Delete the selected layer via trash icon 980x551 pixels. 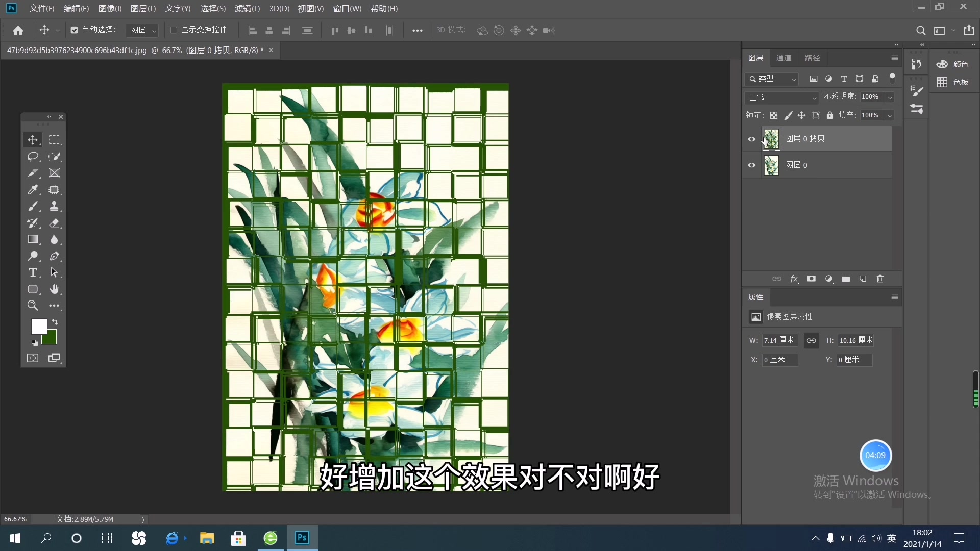[x=880, y=279]
